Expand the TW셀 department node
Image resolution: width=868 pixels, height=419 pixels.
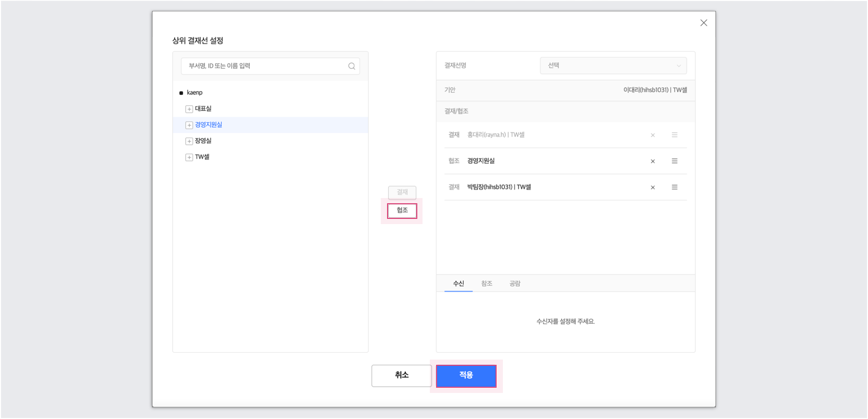(189, 157)
